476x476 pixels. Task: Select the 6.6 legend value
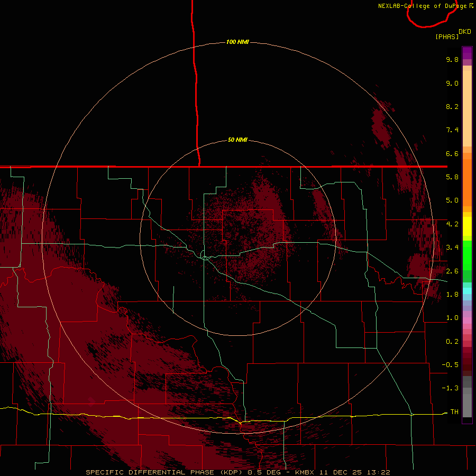pos(452,153)
